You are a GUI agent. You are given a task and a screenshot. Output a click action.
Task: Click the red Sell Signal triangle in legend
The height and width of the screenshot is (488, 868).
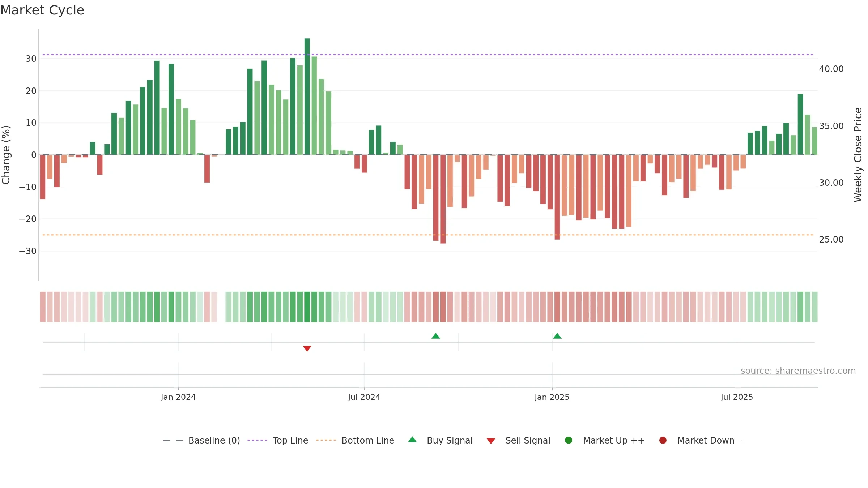pos(491,441)
